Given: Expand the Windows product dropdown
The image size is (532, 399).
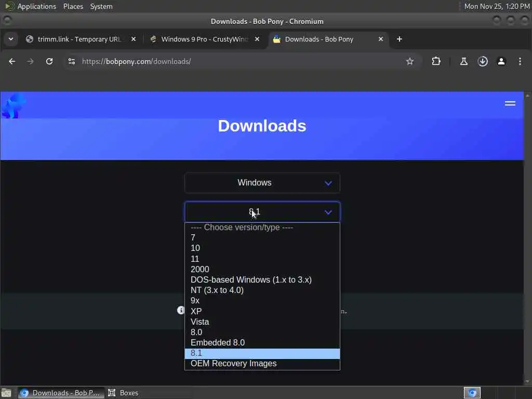Looking at the screenshot, I should (x=262, y=183).
